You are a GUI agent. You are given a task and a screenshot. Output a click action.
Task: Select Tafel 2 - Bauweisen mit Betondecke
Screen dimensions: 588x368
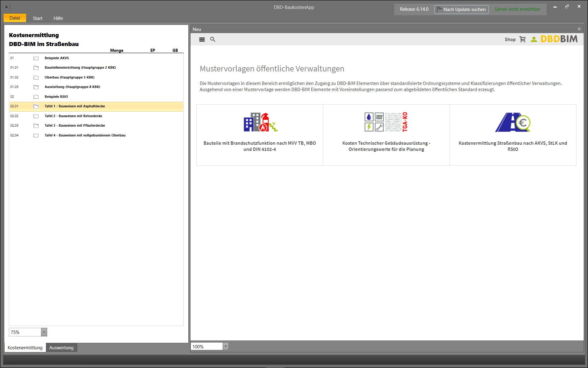coord(96,116)
